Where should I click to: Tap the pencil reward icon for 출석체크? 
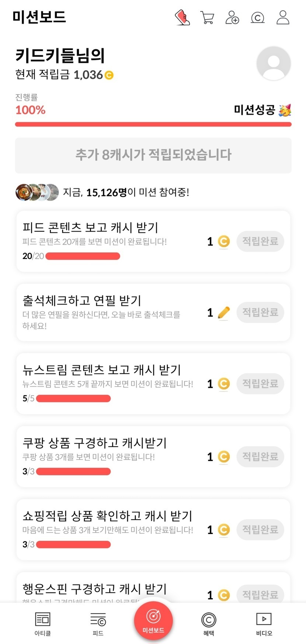coord(223,313)
